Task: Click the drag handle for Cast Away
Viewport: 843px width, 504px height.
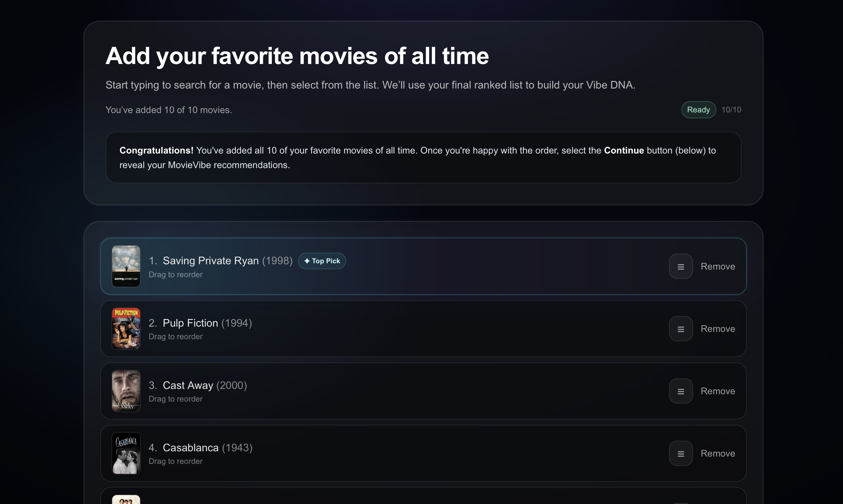Action: tap(681, 391)
